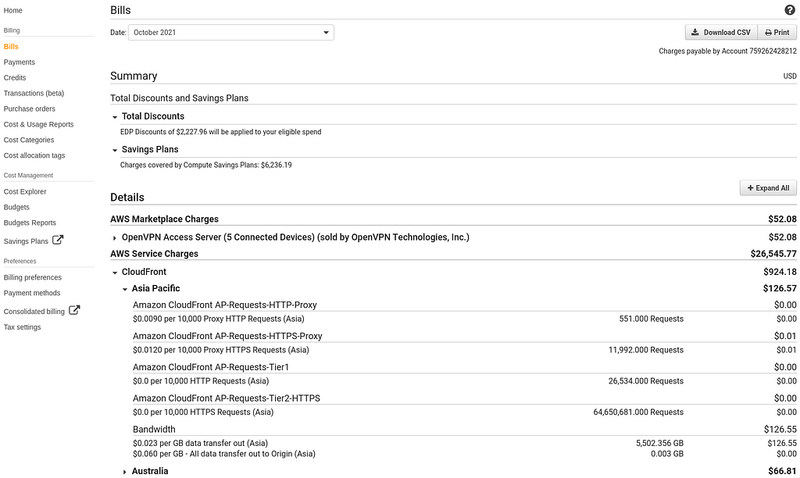Viewport: 800px width, 478px height.
Task: Open Cost Categories page
Action: [x=29, y=140]
